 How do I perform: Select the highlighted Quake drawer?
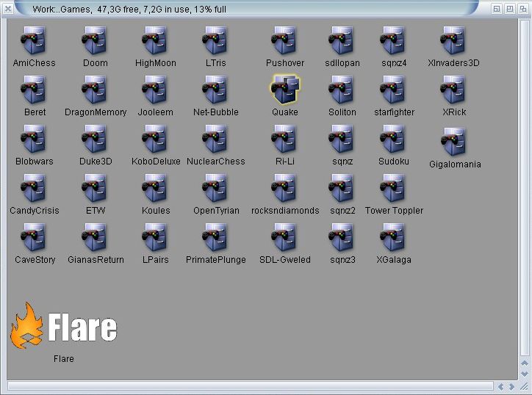(x=285, y=89)
